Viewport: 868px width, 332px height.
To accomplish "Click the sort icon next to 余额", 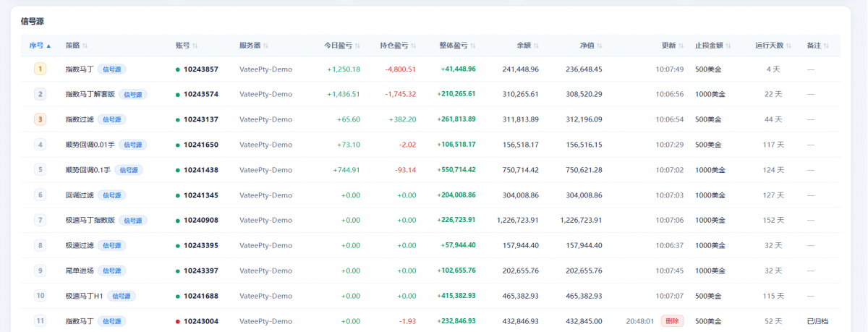I will coord(536,46).
